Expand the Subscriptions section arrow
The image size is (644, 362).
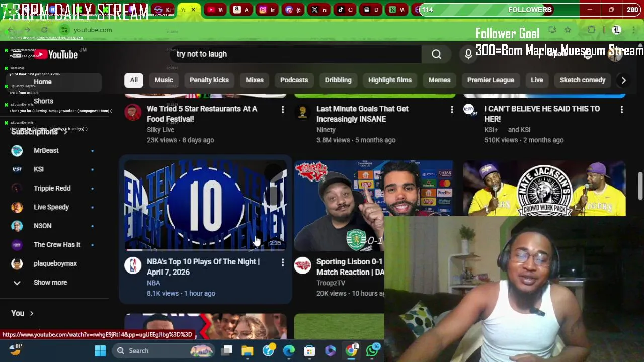tap(65, 132)
